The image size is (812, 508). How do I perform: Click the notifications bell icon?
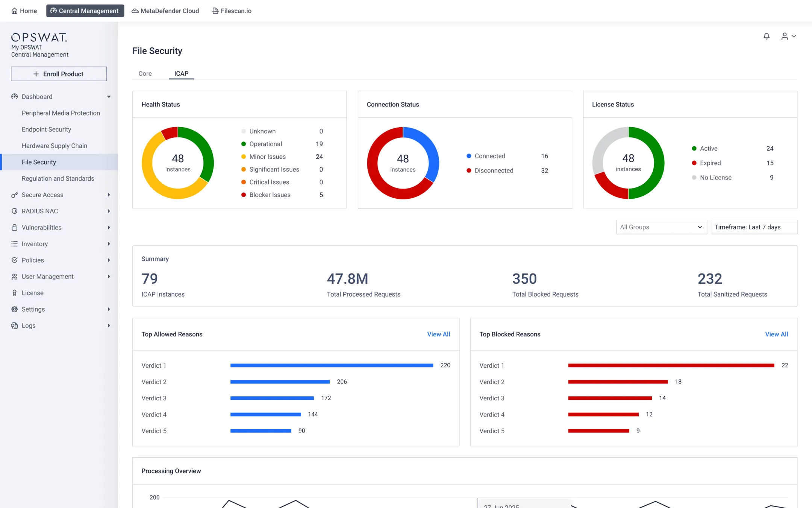pos(767,36)
